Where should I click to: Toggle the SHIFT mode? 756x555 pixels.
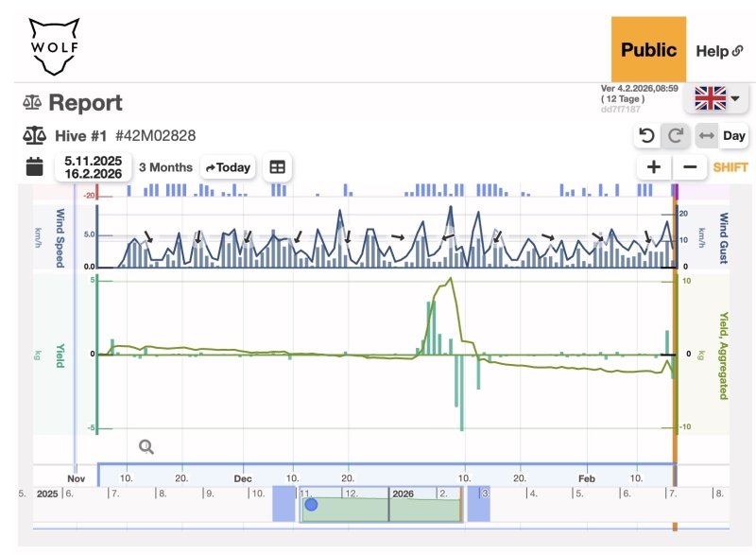pyautogui.click(x=730, y=167)
